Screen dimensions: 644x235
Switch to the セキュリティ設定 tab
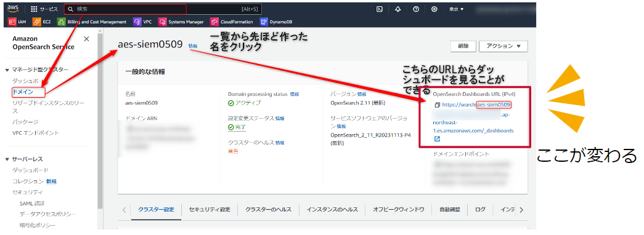pos(210,210)
